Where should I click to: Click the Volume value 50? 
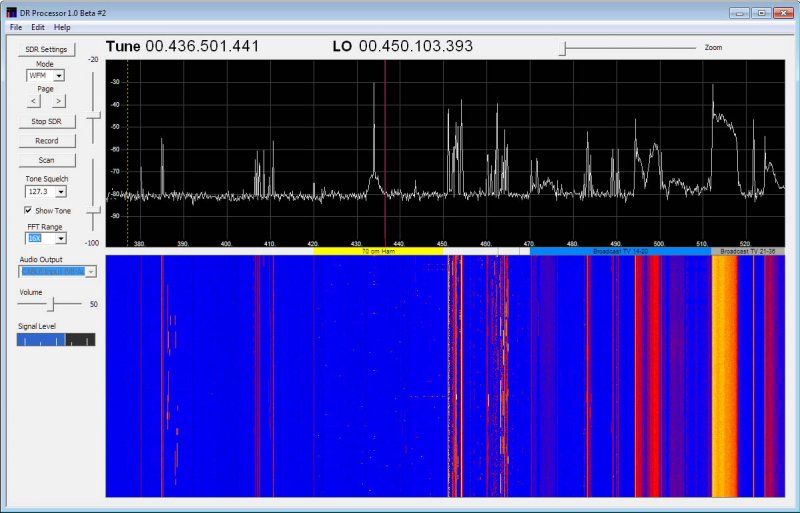[94, 304]
